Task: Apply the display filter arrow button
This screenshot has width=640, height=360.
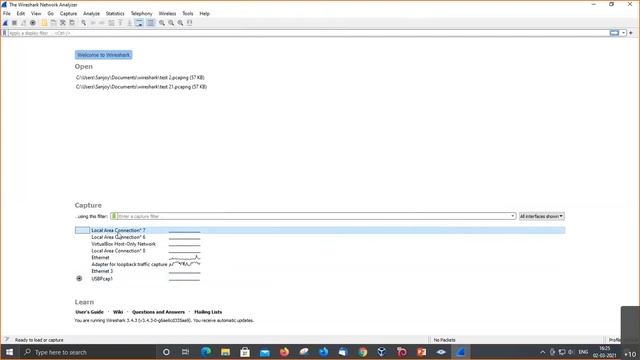Action: 614,33
